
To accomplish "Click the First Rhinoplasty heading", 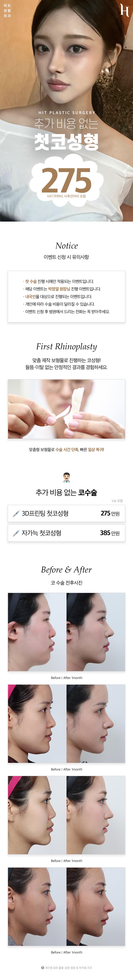I will pyautogui.click(x=66, y=347).
